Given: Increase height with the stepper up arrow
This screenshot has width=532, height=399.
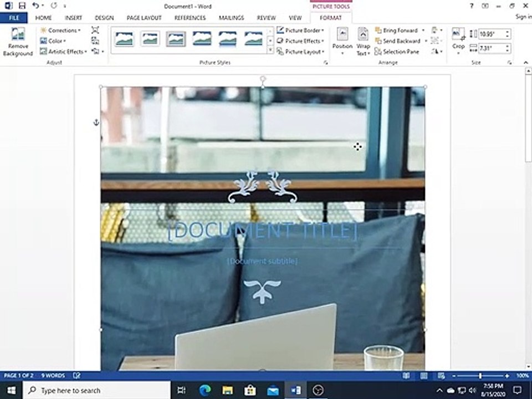Looking at the screenshot, I should pyautogui.click(x=508, y=32).
